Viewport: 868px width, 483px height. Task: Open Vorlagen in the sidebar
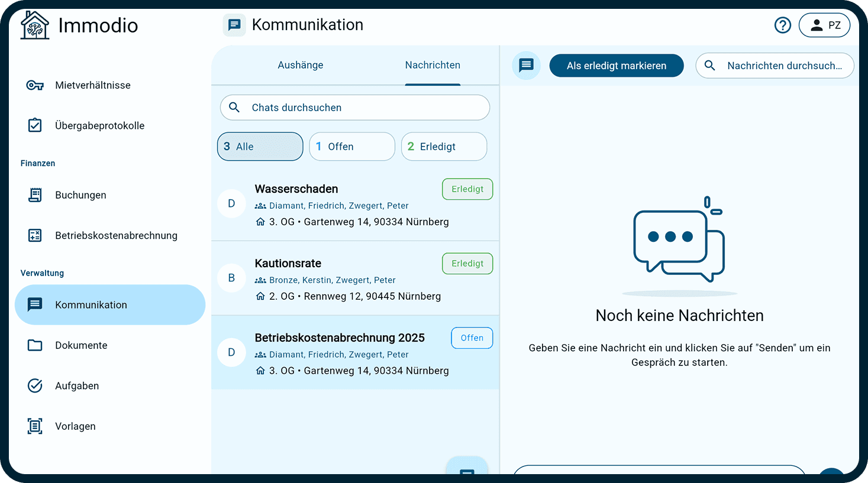(110, 426)
